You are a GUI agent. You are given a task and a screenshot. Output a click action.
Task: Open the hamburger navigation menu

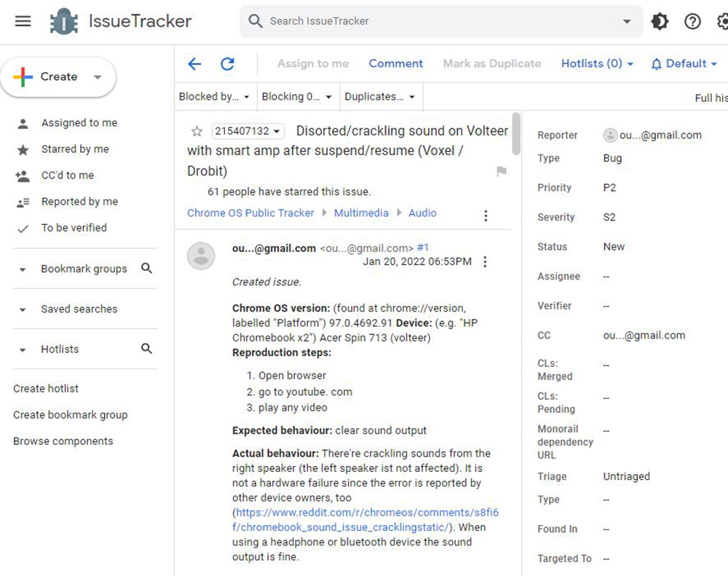[23, 21]
